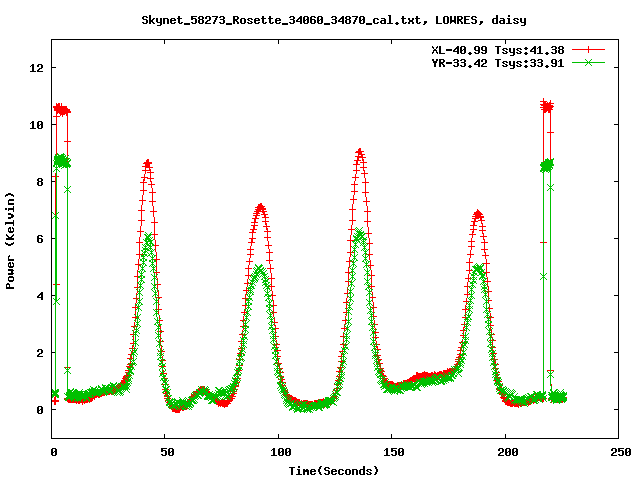Click the green peak near 92 seconds

(260, 269)
